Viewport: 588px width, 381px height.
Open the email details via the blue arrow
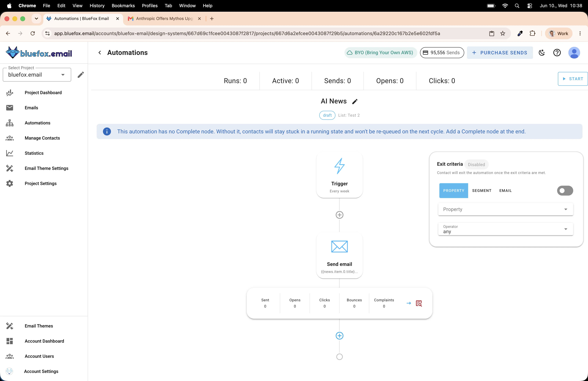pyautogui.click(x=409, y=303)
